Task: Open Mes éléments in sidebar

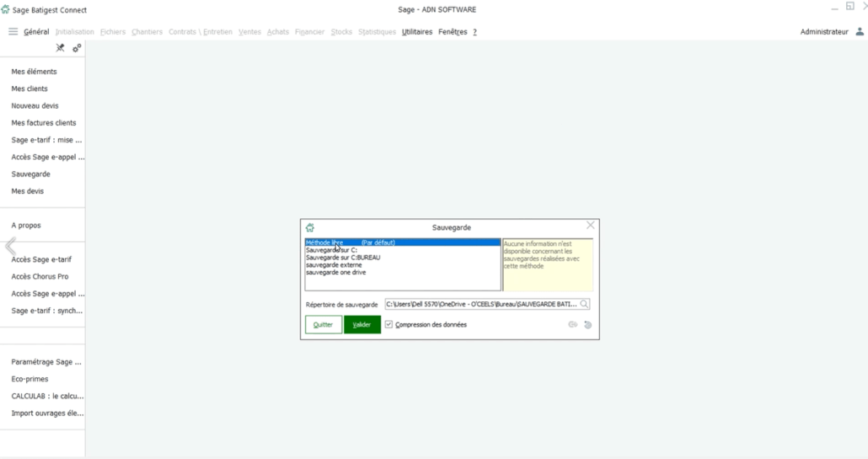Action: (x=35, y=72)
